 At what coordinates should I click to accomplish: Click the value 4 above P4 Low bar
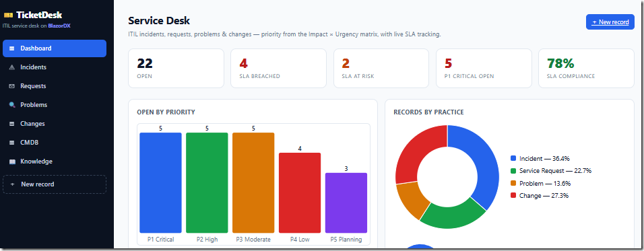(x=300, y=149)
